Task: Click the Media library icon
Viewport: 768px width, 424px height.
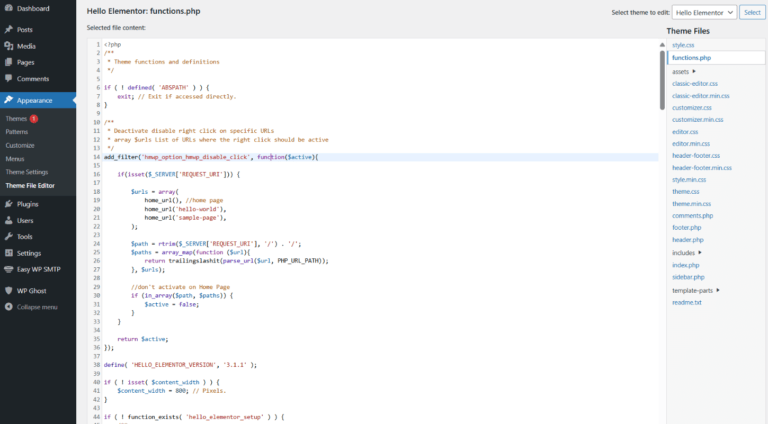Action: pos(9,46)
